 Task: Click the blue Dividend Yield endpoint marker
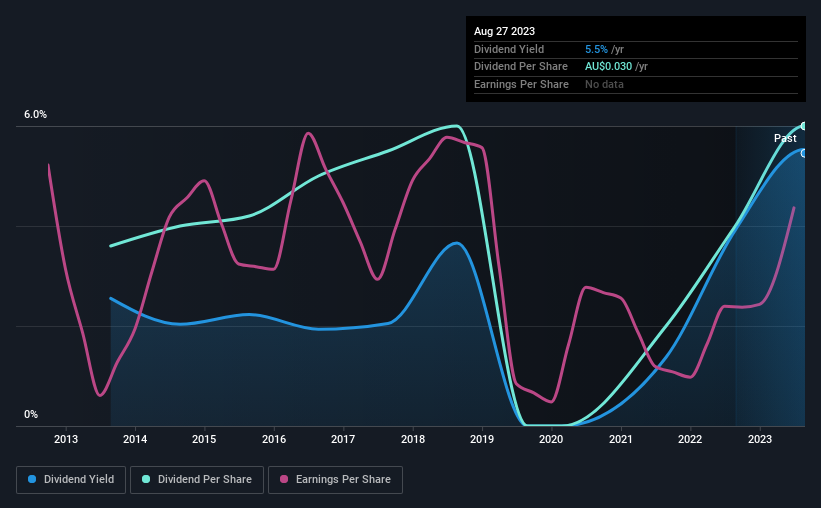804,153
